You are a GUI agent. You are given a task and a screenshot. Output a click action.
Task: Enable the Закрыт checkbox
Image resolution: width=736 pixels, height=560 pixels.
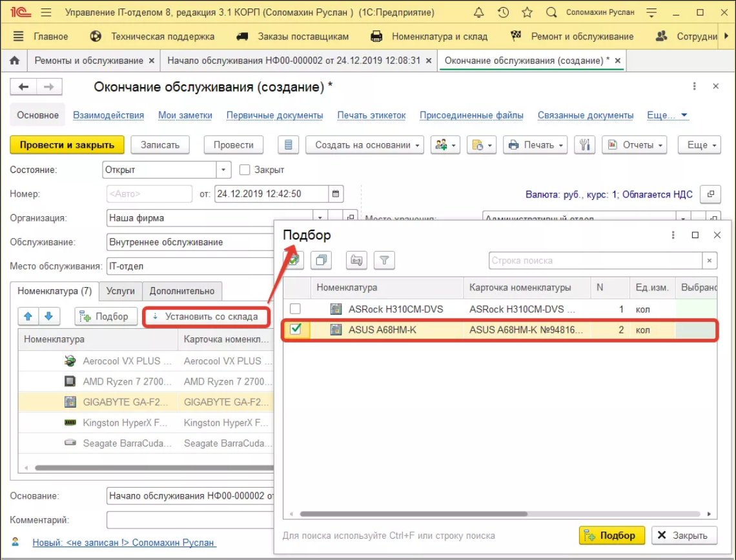[x=245, y=170]
